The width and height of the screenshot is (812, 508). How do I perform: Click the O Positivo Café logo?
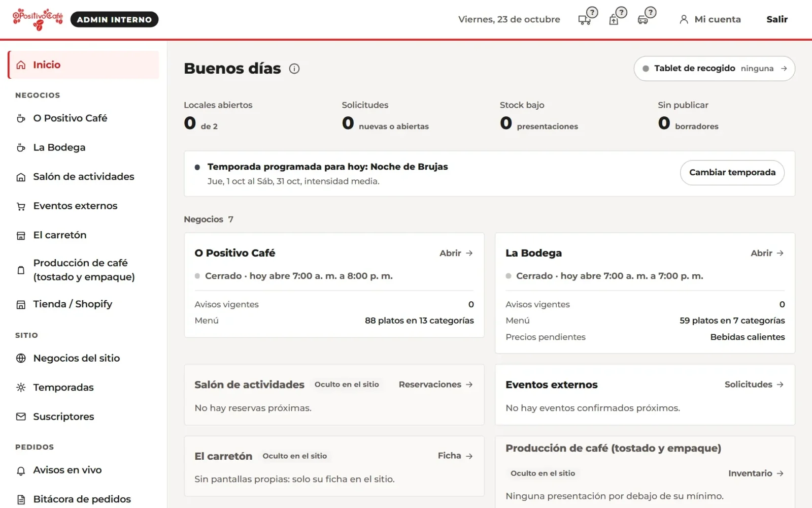point(38,19)
